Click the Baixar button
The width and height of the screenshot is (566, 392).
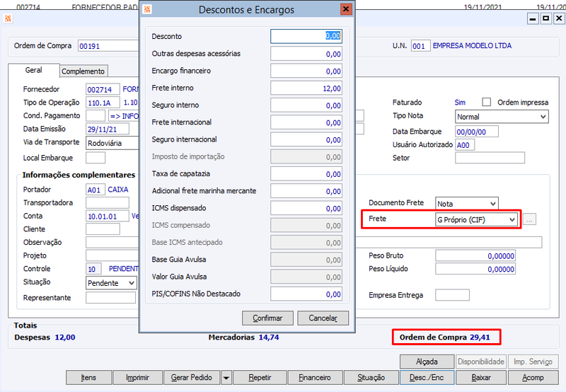481,378
